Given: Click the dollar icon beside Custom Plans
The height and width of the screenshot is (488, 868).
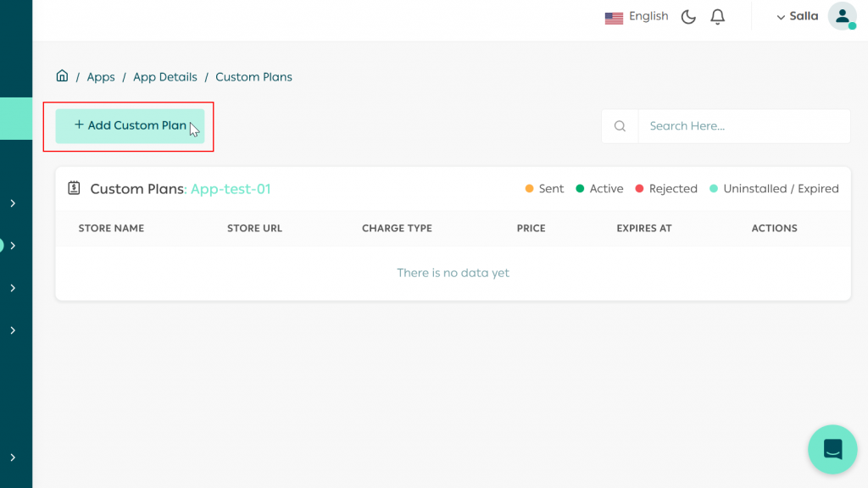Looking at the screenshot, I should [x=75, y=188].
